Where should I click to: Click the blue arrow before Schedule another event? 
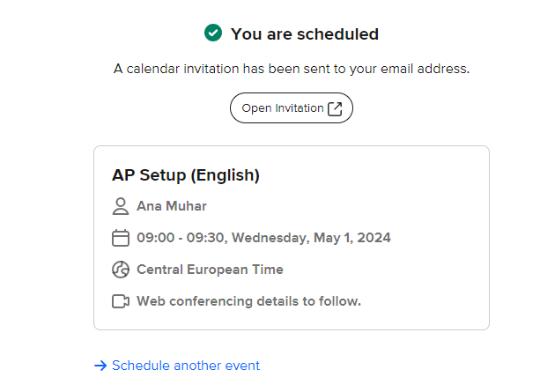pyautogui.click(x=100, y=366)
